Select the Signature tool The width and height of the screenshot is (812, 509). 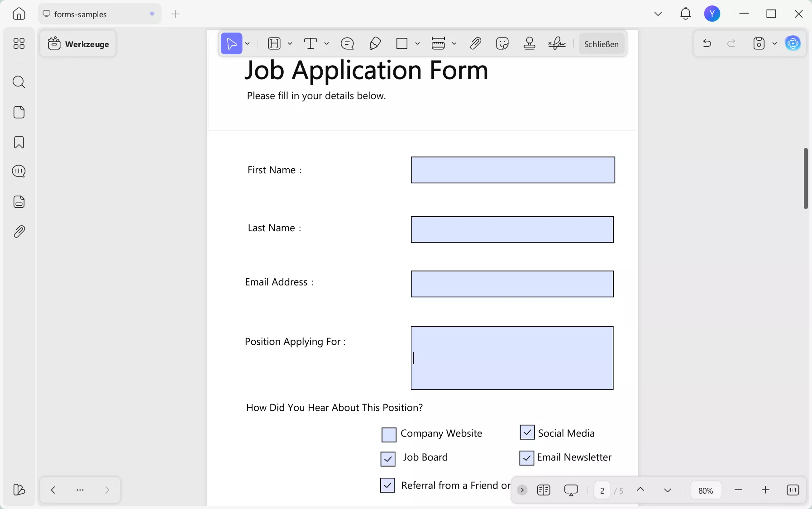557,43
